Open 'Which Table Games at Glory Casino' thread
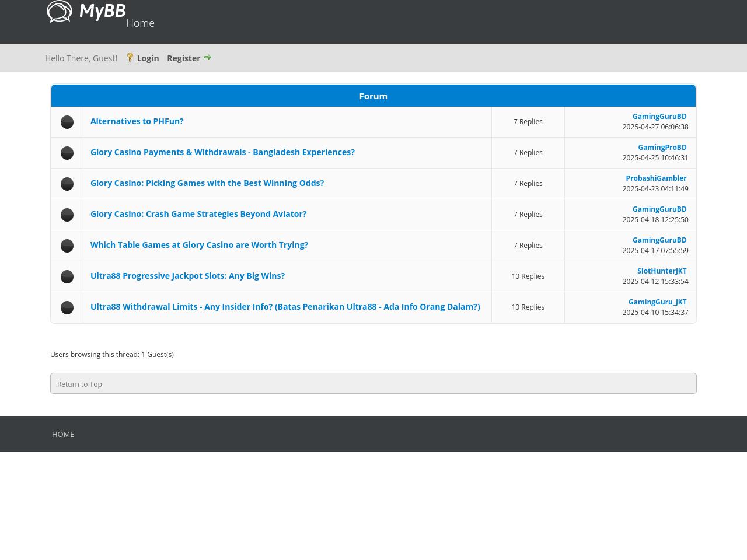 199,245
